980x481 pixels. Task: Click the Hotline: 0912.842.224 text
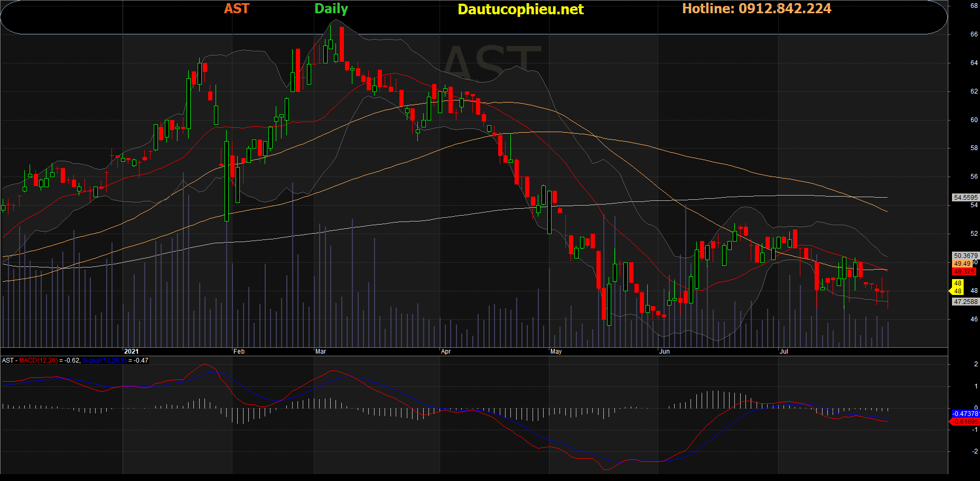(x=757, y=8)
